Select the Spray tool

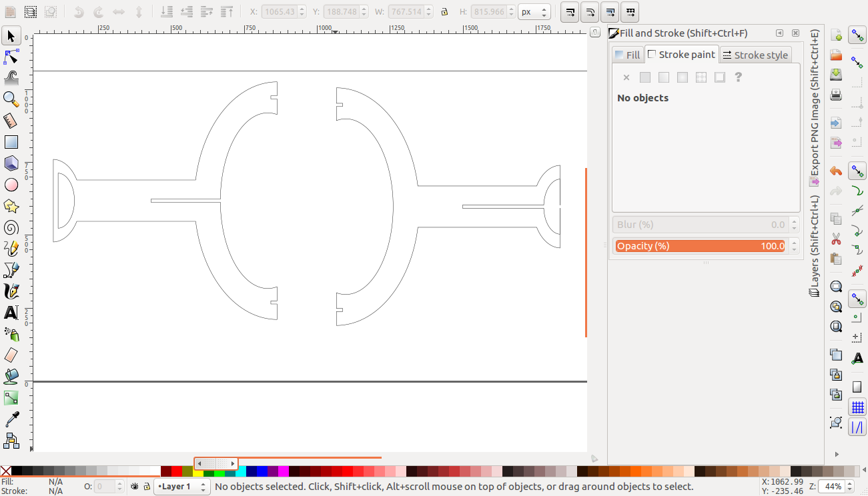11,334
